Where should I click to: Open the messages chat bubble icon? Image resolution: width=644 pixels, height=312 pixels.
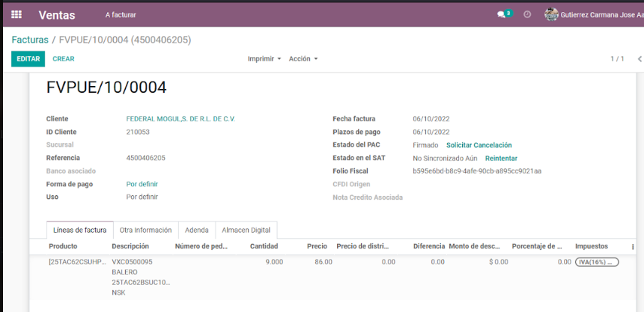502,14
